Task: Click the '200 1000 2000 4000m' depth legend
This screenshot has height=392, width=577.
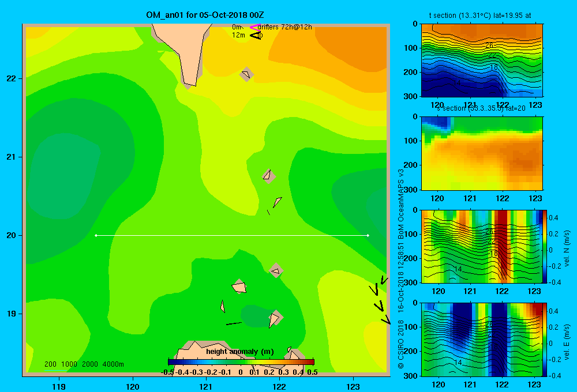Action: [x=84, y=364]
